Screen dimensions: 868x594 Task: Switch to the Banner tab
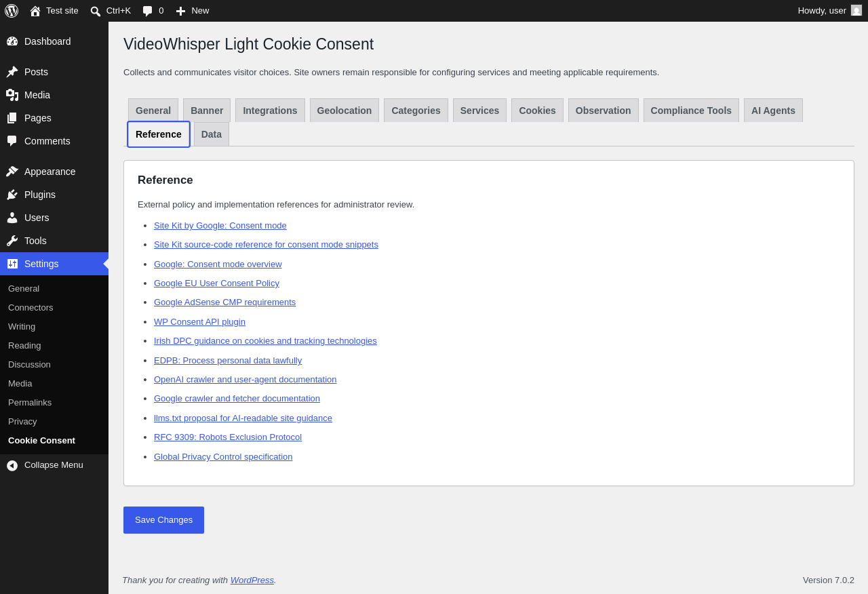point(207,111)
